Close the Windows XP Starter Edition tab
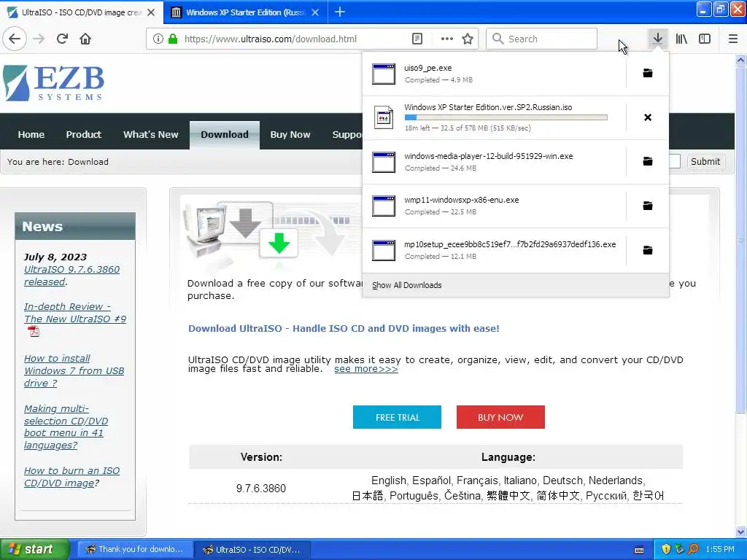Viewport: 747px width, 560px height. click(315, 12)
